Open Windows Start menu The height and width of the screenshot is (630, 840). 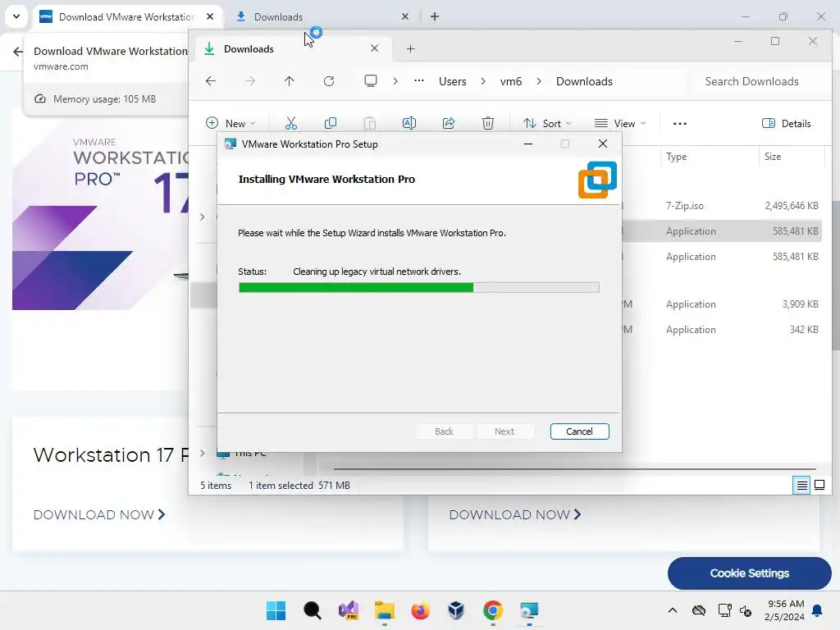[276, 610]
